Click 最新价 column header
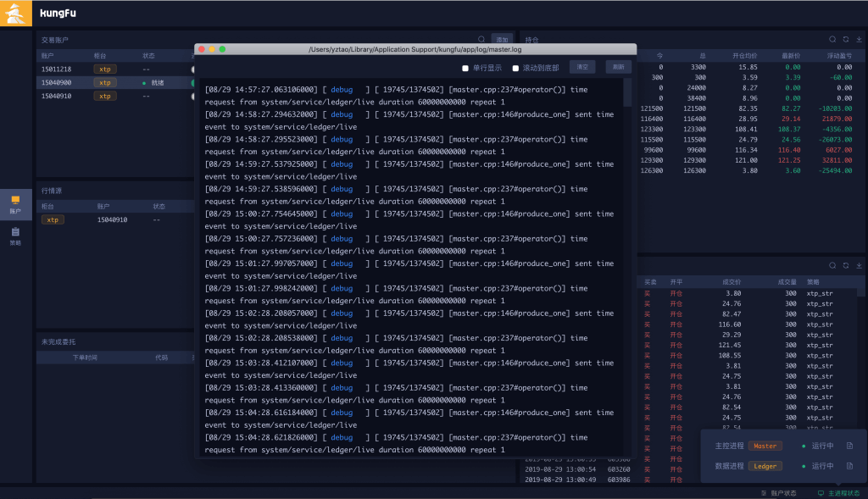Viewport: 868px width, 499px height. 791,56
